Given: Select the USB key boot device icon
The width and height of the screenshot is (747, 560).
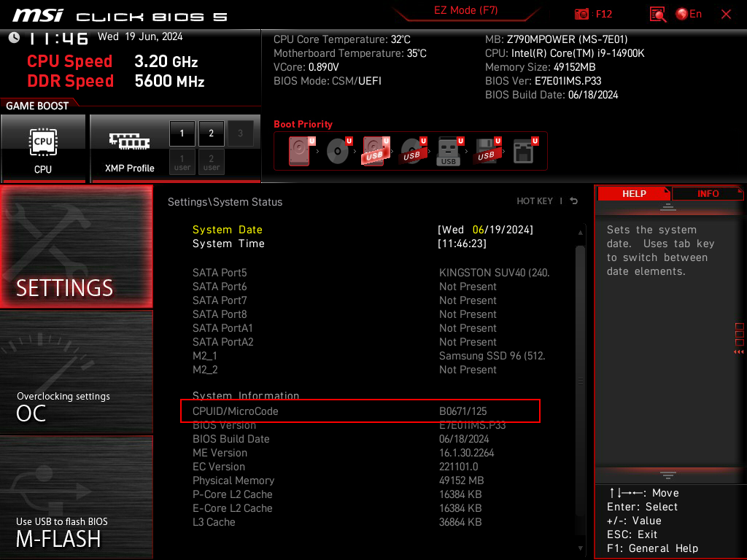Looking at the screenshot, I should coord(449,151).
